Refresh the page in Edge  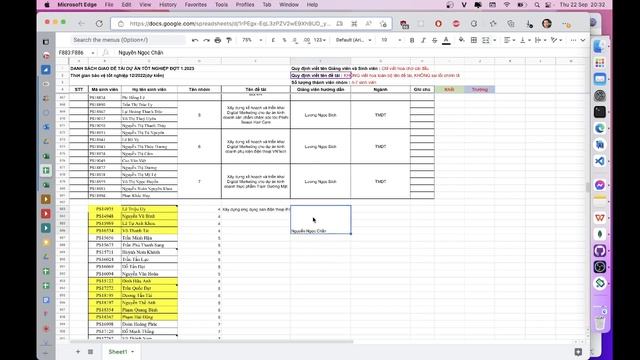(99, 24)
